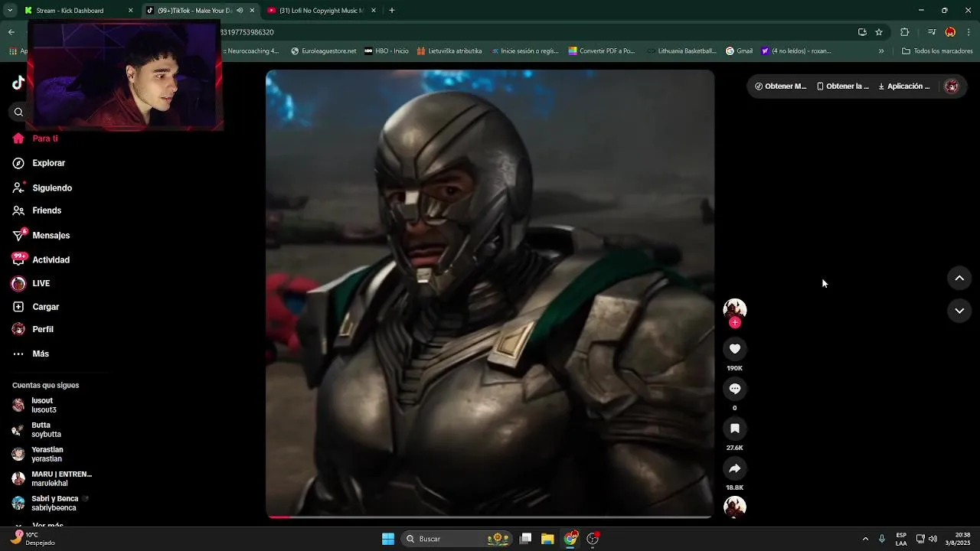Screen dimensions: 980x551
Task: Open Euroleaguestore.net bookmark
Action: point(323,51)
